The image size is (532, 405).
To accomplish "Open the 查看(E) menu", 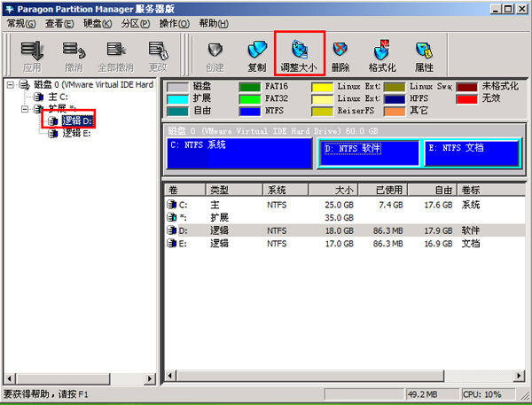I will click(x=59, y=23).
